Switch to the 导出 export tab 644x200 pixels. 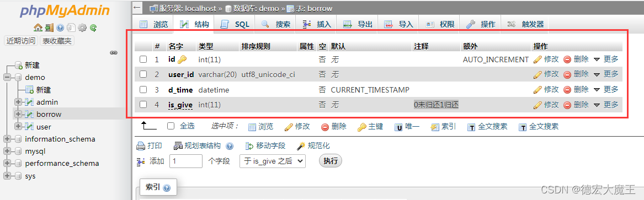358,25
